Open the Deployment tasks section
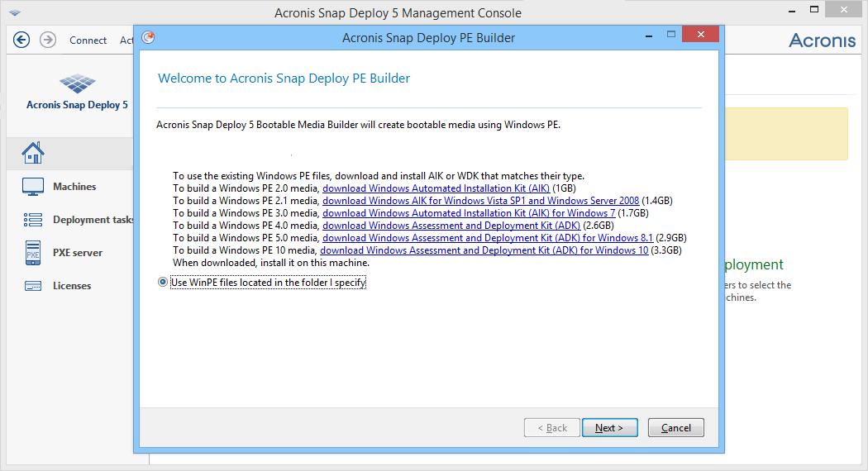Viewport: 868px width, 471px height. pyautogui.click(x=93, y=220)
